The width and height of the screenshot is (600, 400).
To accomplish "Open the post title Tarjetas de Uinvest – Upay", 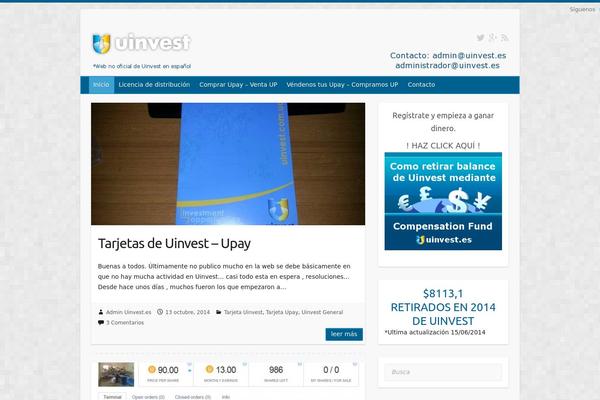I will 174,243.
